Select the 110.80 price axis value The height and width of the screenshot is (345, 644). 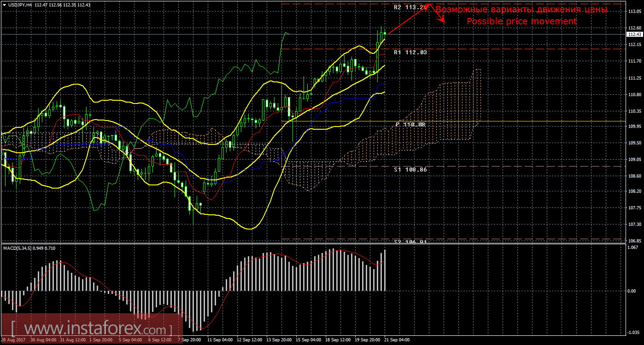pyautogui.click(x=634, y=94)
